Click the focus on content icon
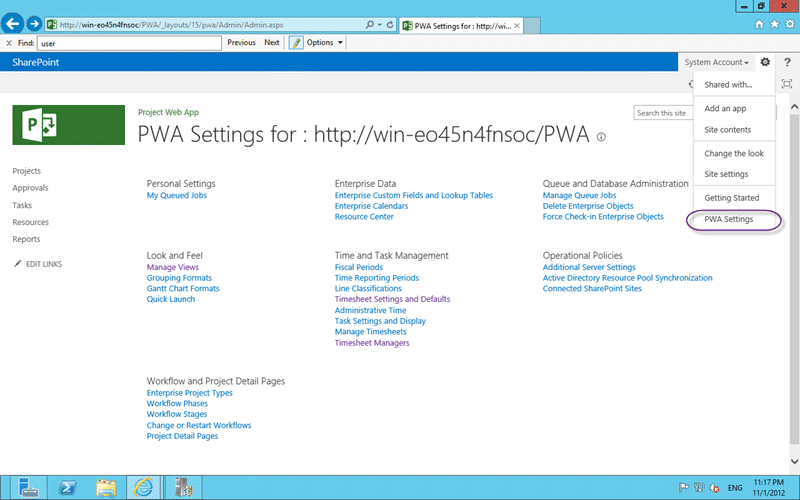This screenshot has width=800, height=500. click(787, 84)
